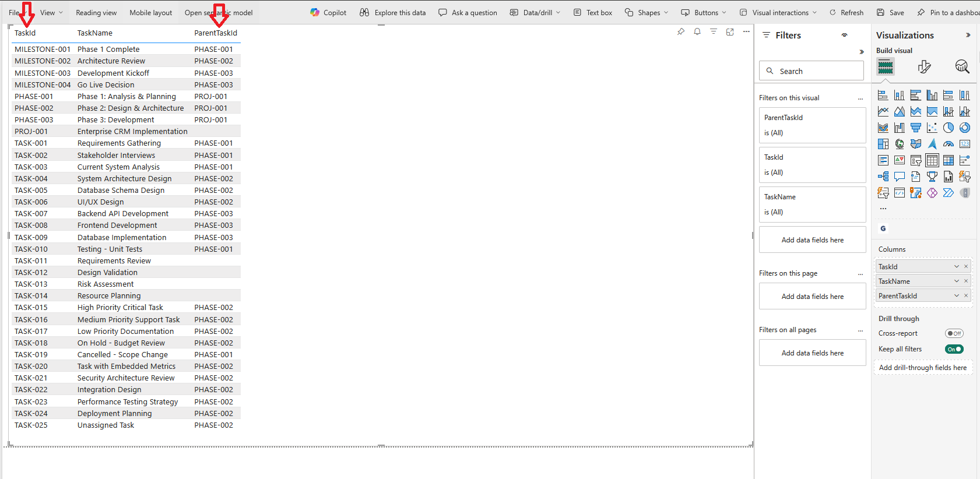Click the Refresh button
980x479 pixels.
(846, 12)
